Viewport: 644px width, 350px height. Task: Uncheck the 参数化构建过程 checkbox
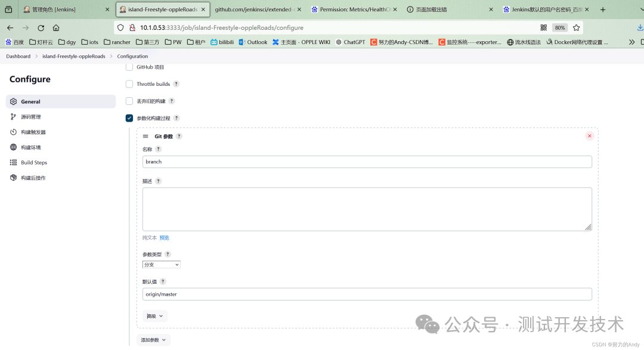(x=129, y=118)
